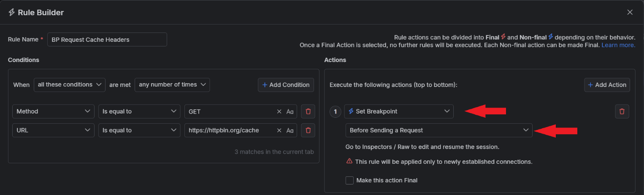
Task: Open the Learn more link
Action: 618,45
